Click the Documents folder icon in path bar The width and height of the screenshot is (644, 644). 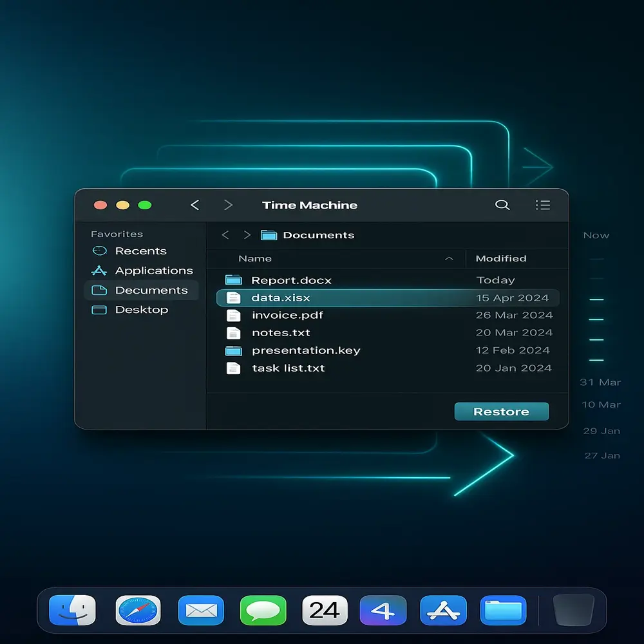tap(269, 235)
